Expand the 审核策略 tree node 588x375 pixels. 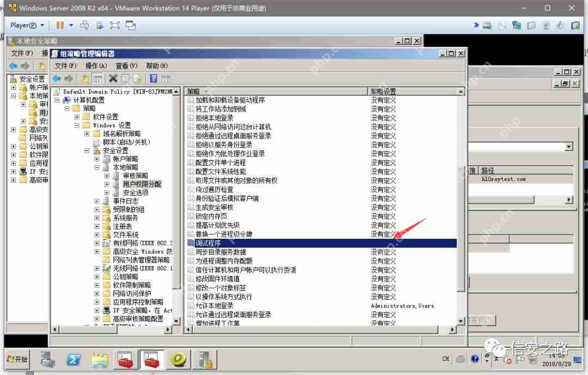click(107, 176)
